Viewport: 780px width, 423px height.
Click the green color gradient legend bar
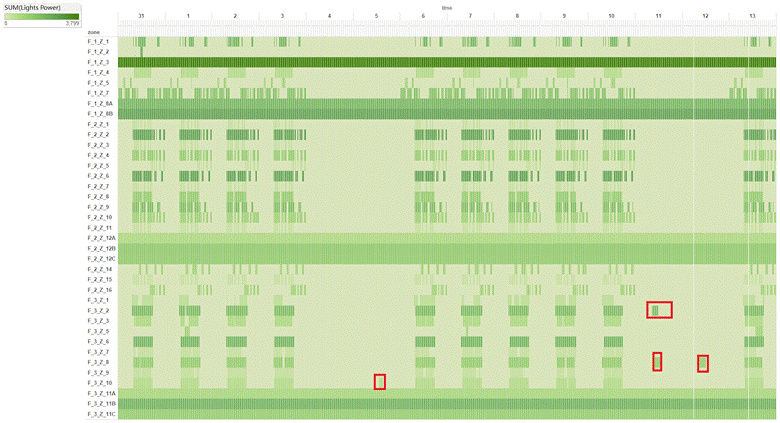(x=42, y=16)
